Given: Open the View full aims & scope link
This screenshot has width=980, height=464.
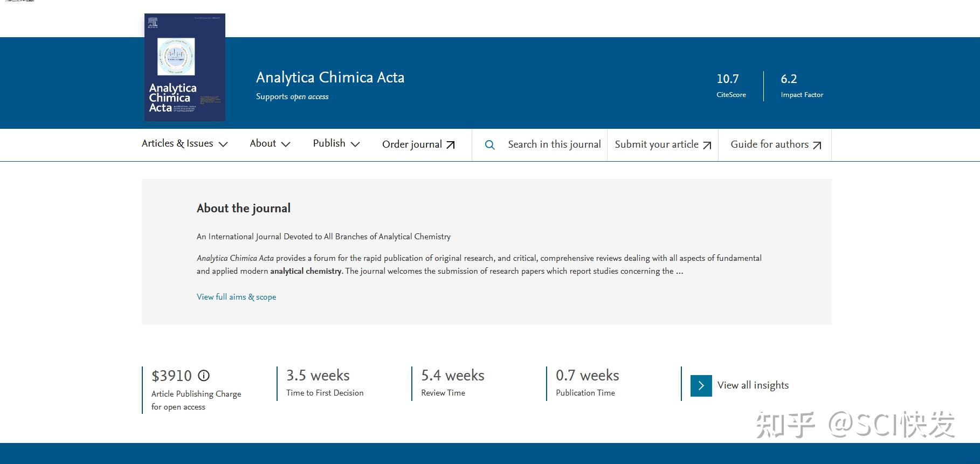Looking at the screenshot, I should coord(236,297).
